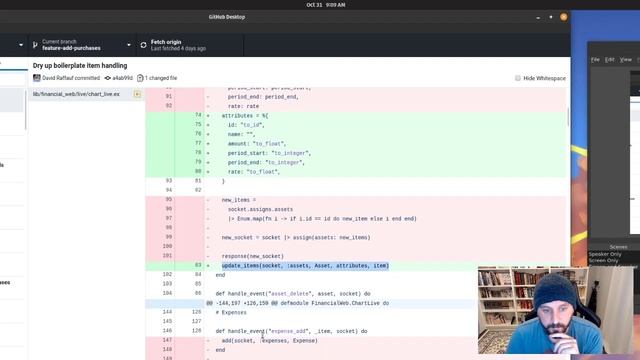640x360 pixels.
Task: Click the line 'def handle_event("asset_delete"'
Action: (x=293, y=294)
